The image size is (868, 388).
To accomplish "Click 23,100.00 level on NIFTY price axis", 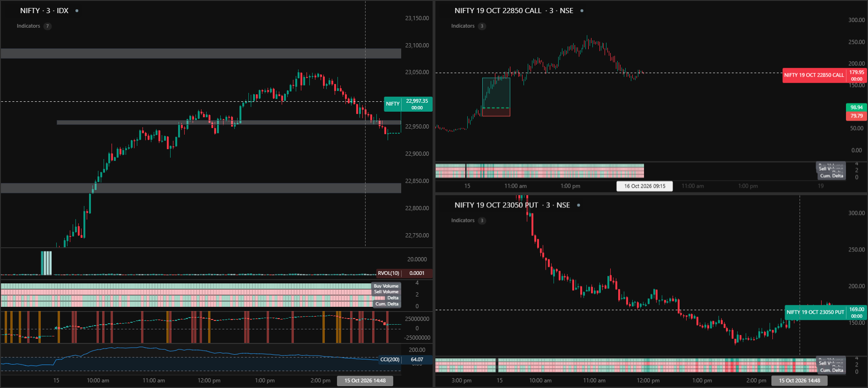I will click(417, 46).
